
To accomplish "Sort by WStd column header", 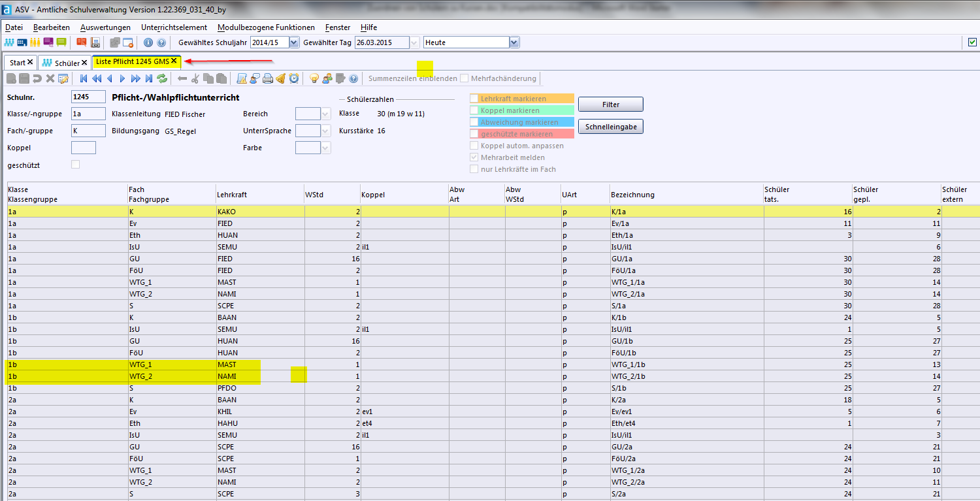I will pyautogui.click(x=332, y=195).
